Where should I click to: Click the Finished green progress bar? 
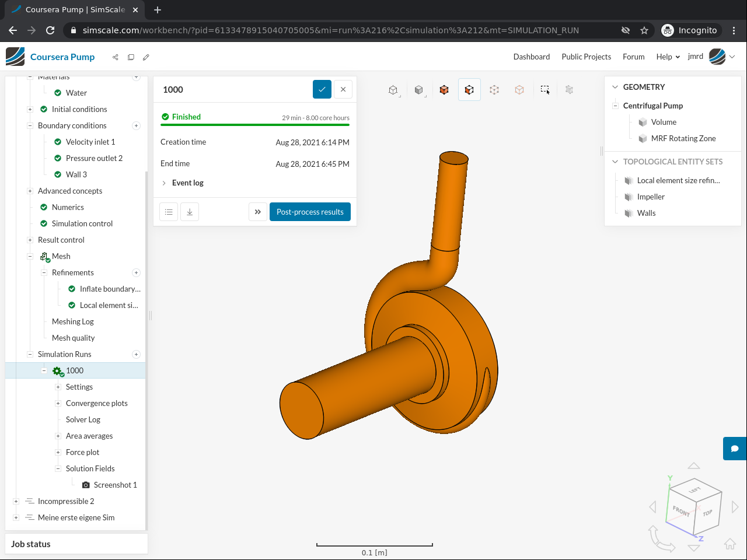click(x=255, y=125)
